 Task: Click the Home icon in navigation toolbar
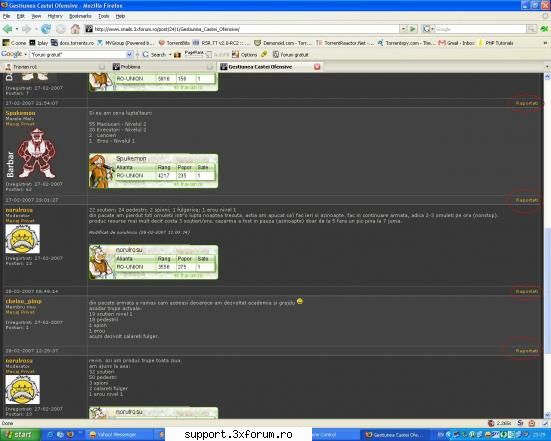(75, 29)
